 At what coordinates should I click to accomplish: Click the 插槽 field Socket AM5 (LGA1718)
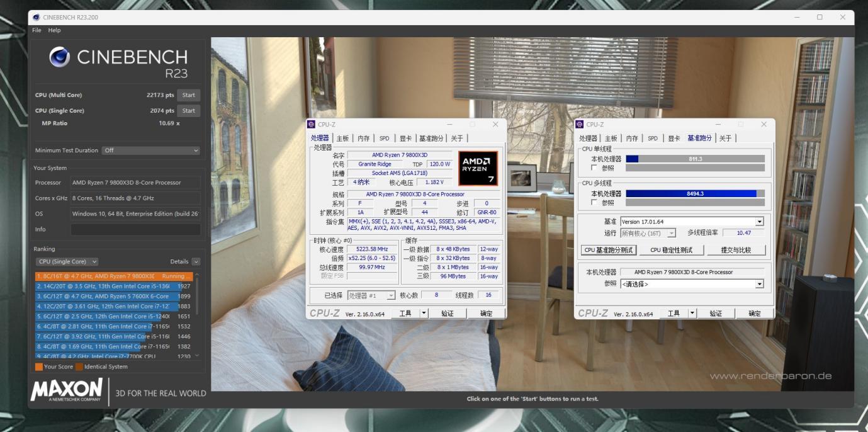[x=400, y=173]
